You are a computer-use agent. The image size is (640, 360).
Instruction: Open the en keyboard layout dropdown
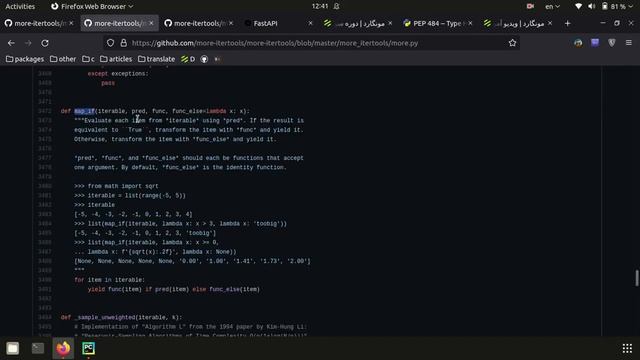point(552,6)
